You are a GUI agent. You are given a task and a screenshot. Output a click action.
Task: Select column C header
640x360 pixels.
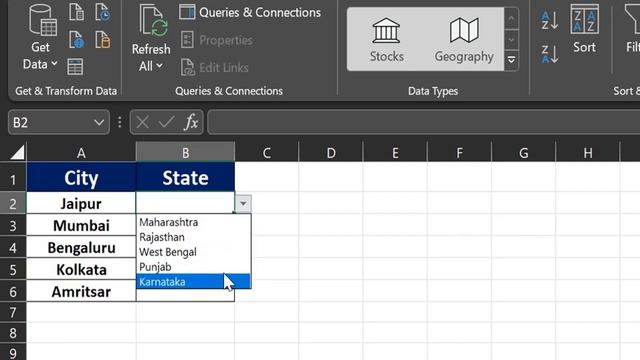pos(267,153)
